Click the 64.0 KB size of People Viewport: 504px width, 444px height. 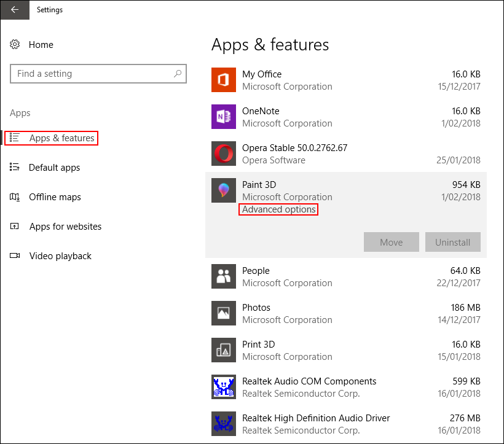465,271
